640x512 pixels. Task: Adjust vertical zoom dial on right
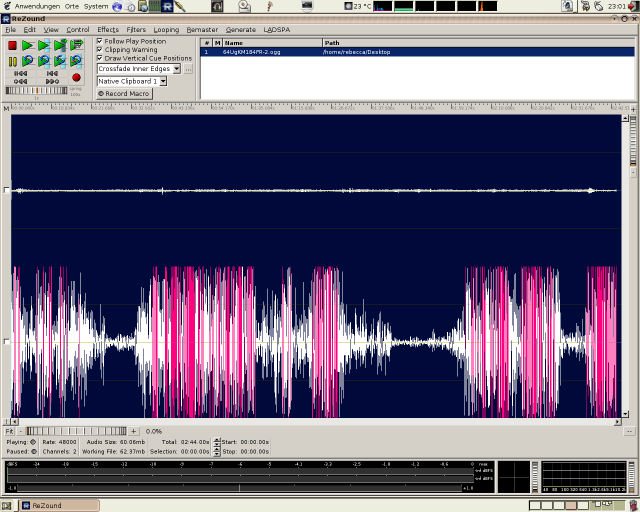click(633, 141)
